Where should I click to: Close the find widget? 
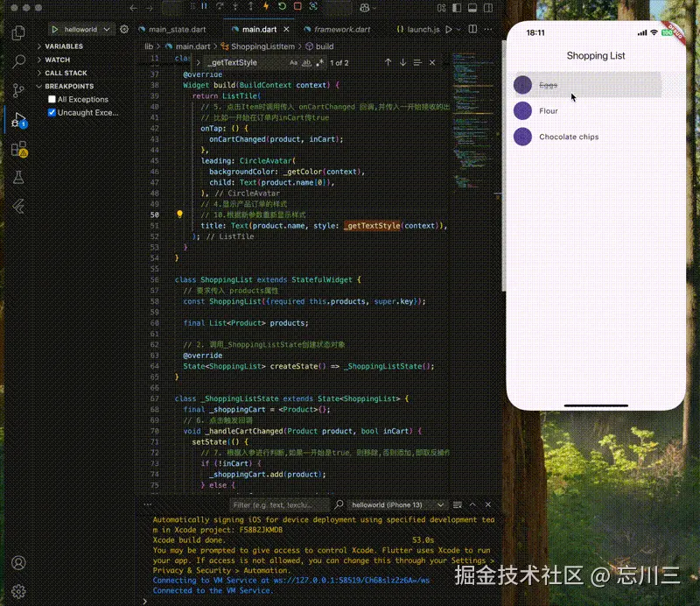432,63
